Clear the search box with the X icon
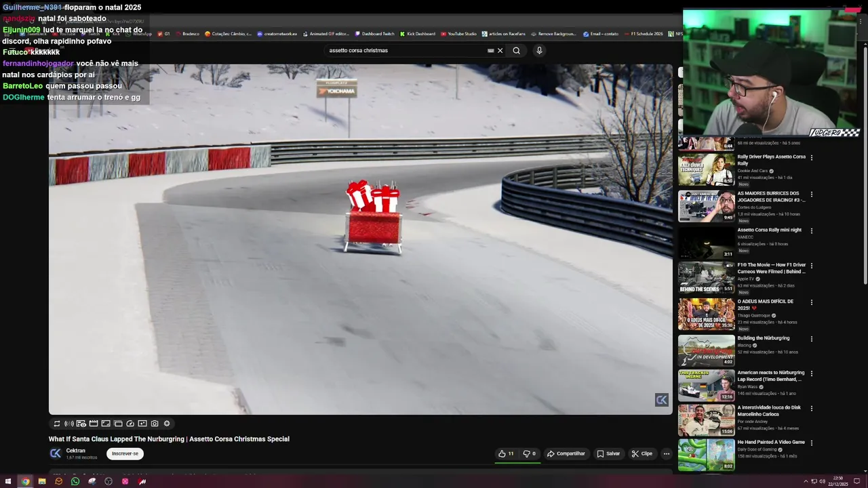 pos(500,50)
